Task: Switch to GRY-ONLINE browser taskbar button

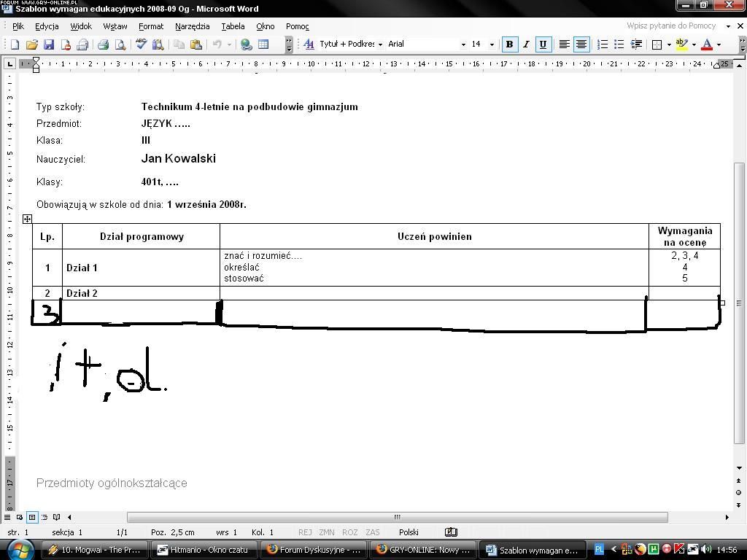Action: tap(422, 550)
